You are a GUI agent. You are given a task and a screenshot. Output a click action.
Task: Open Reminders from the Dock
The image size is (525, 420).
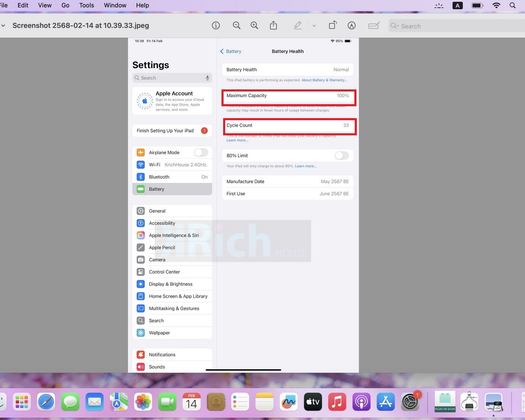(240, 402)
